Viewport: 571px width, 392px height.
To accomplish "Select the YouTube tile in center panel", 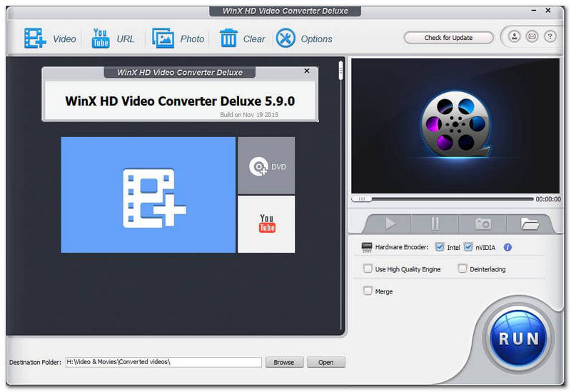I will click(x=266, y=224).
